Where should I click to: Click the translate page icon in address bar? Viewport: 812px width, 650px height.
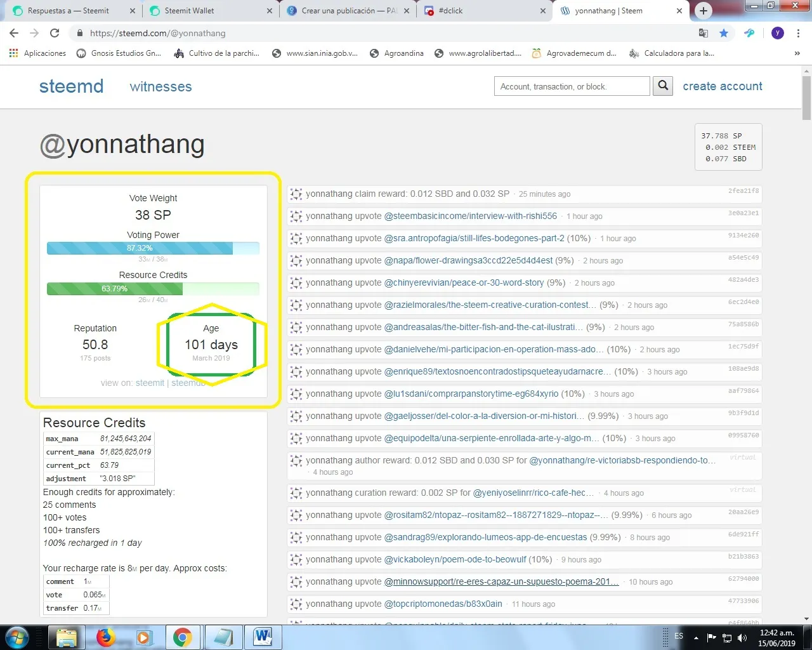coord(704,33)
